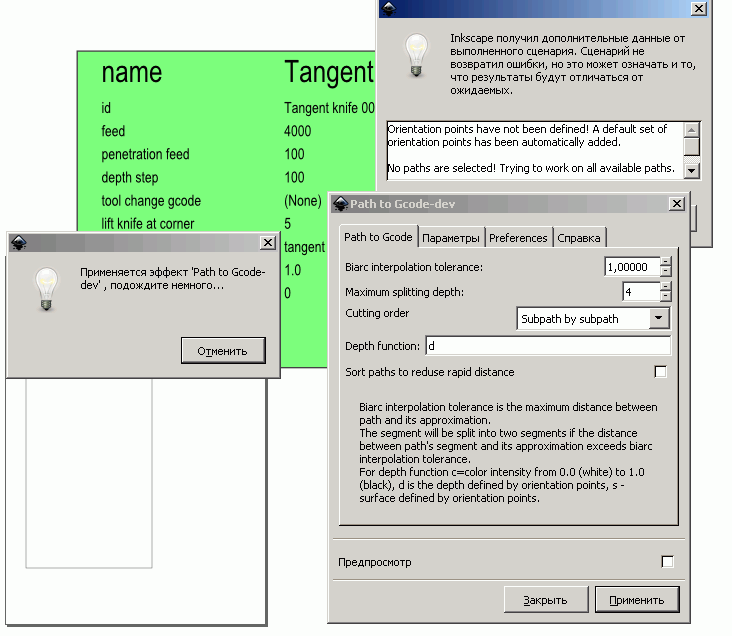Screen dimensions: 732x636
Task: Increase Maximum splitting depth value
Action: [666, 286]
